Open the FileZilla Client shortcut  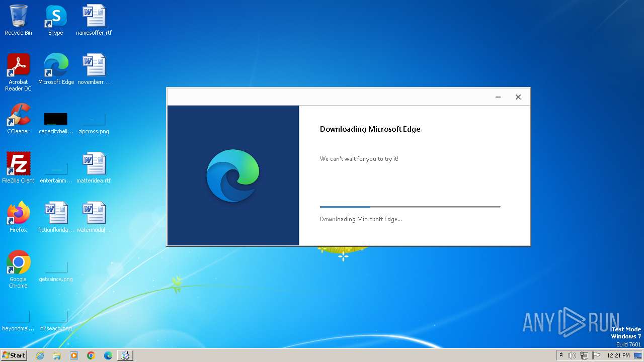click(x=18, y=168)
